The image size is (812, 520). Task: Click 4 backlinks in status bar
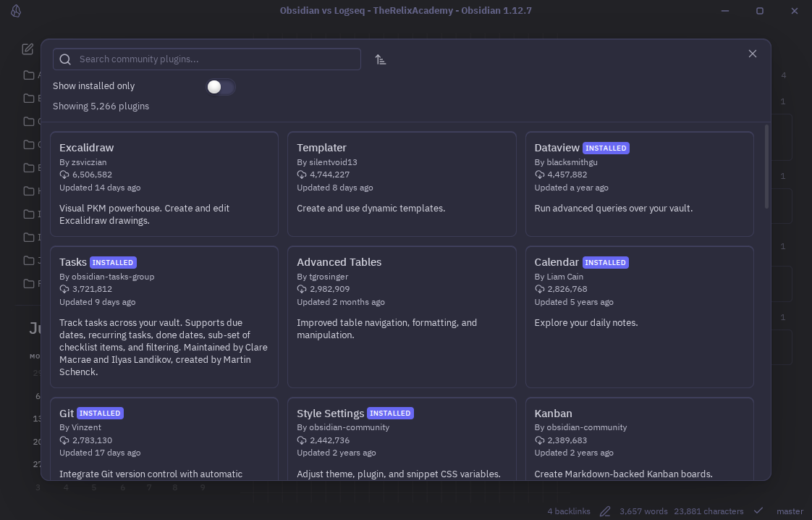(x=569, y=511)
